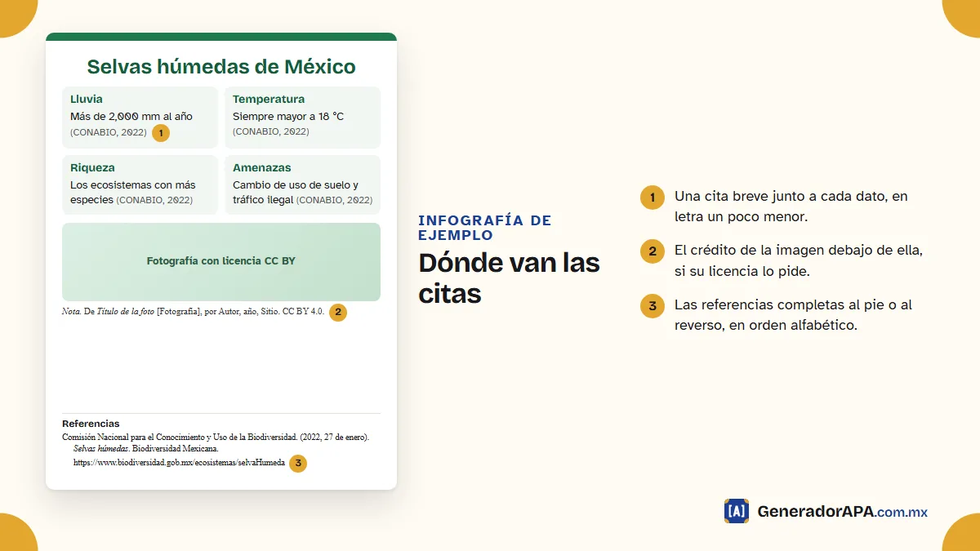Click 'Selvas húmedas. Biodiversidad Mexicana.' reference text
This screenshot has height=551, width=980.
point(146,449)
